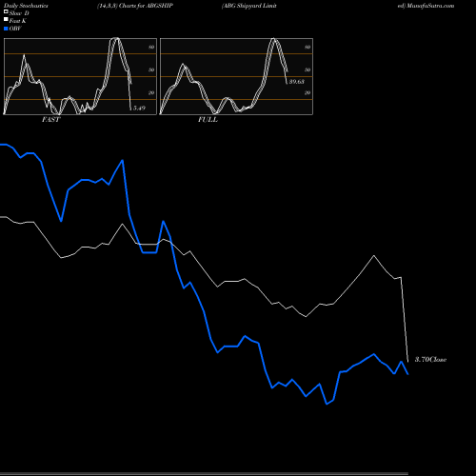Image resolution: width=476 pixels, height=476 pixels.
Task: Click the Slow D legend swatch
Action: 6,11
